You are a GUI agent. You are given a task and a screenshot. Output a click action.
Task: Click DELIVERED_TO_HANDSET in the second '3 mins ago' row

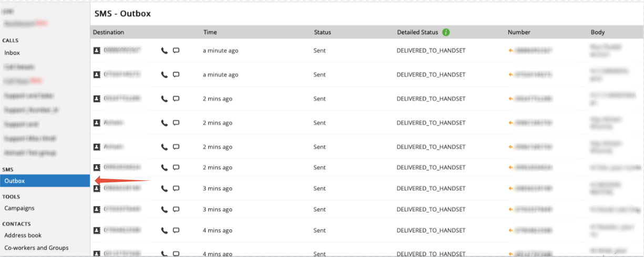431,209
